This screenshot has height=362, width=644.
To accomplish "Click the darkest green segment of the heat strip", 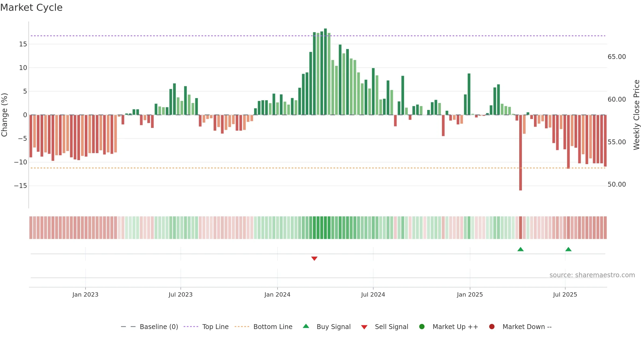I will coord(325,228).
